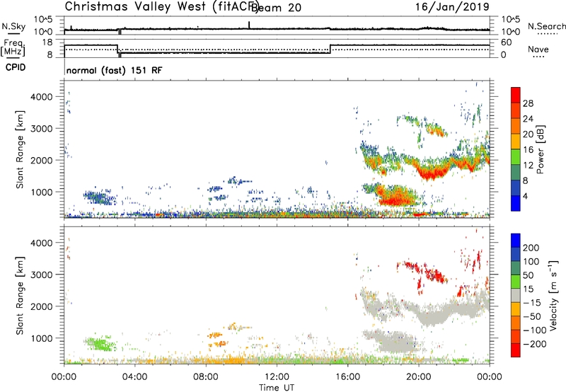The width and height of the screenshot is (566, 392).
Task: Click the '4000' tick on the power panel
Action: tap(42, 97)
